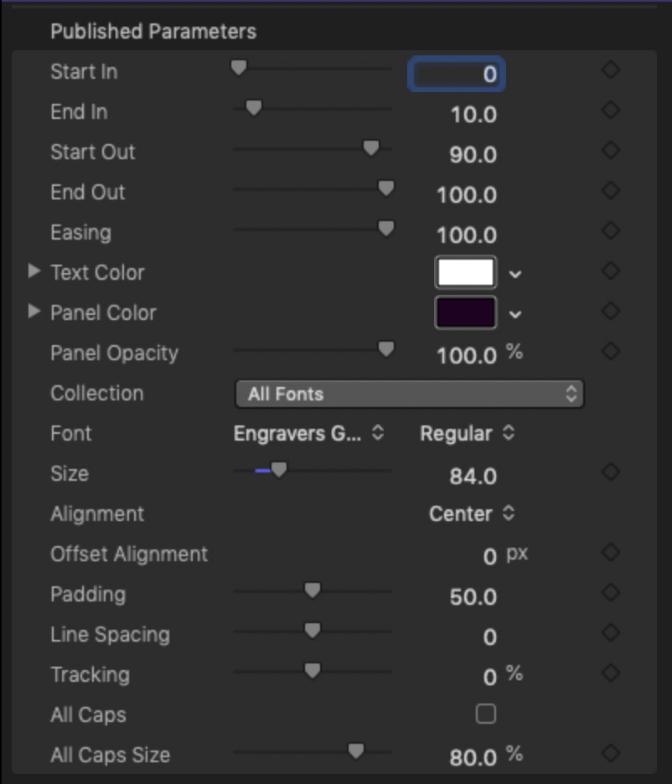The height and width of the screenshot is (784, 672).
Task: Click the Padding keyframe diamond icon
Action: click(611, 592)
